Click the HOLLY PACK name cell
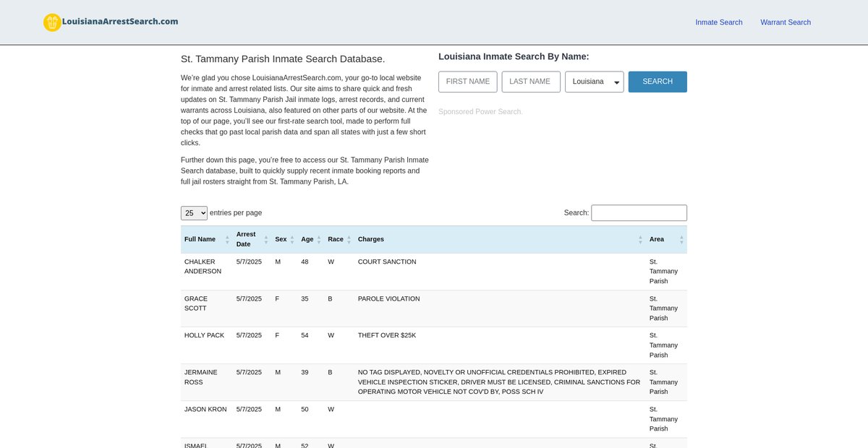 pyautogui.click(x=204, y=335)
